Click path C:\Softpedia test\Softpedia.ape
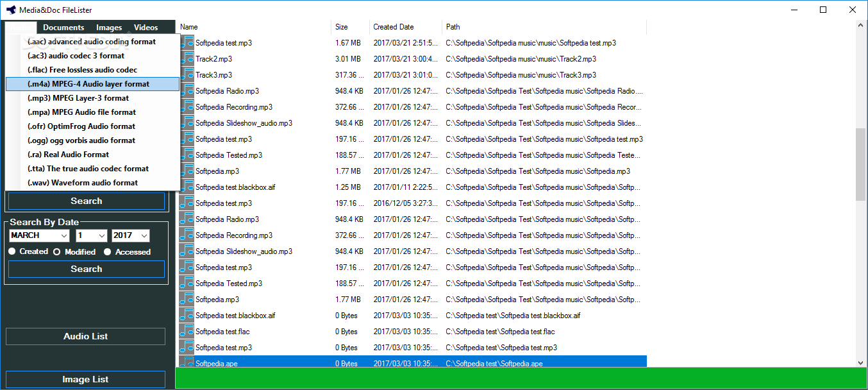This screenshot has height=390, width=868. click(x=494, y=364)
